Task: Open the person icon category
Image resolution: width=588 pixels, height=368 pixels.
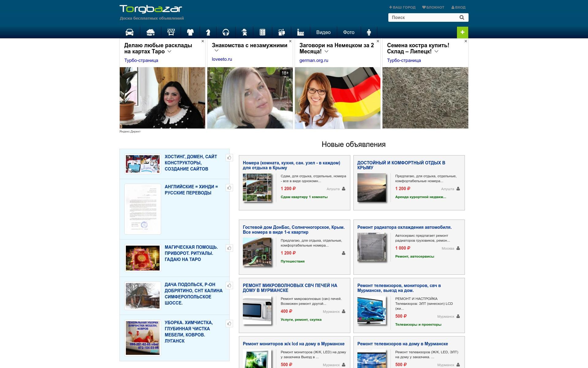Action: point(369,32)
